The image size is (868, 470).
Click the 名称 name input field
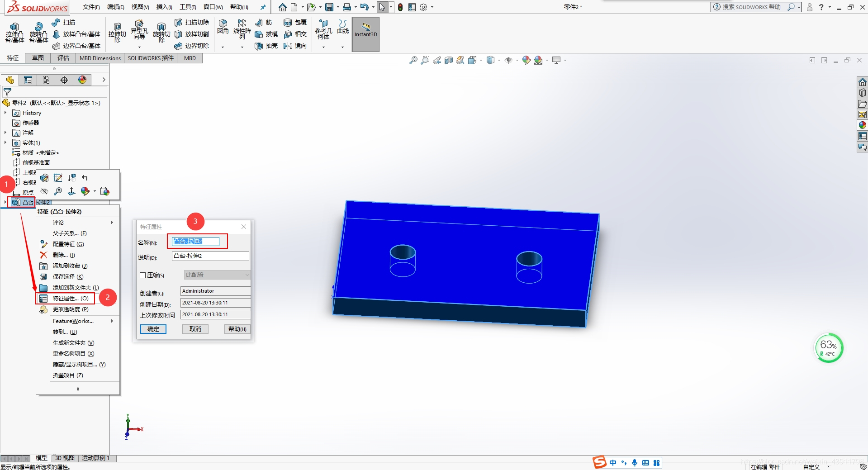click(x=196, y=242)
